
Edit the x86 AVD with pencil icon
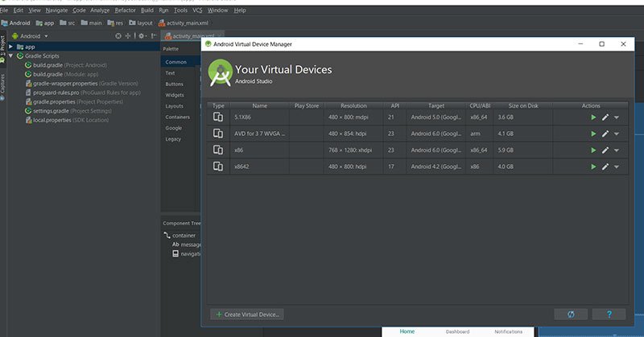(605, 150)
